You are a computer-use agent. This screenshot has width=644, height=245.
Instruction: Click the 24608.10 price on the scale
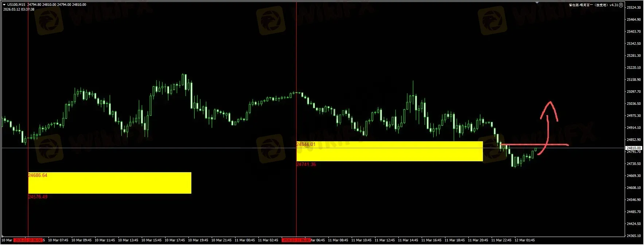coord(634,188)
